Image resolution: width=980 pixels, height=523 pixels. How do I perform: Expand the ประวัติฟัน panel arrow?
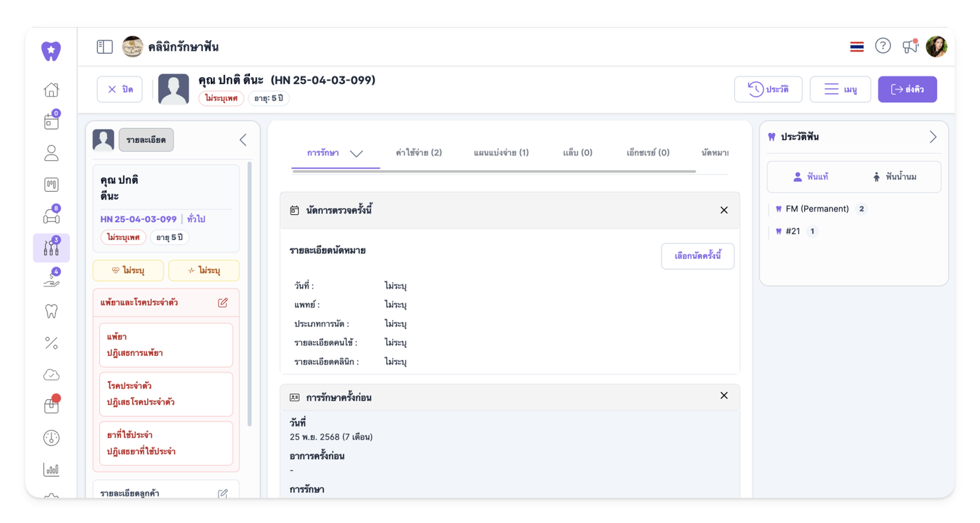click(932, 137)
